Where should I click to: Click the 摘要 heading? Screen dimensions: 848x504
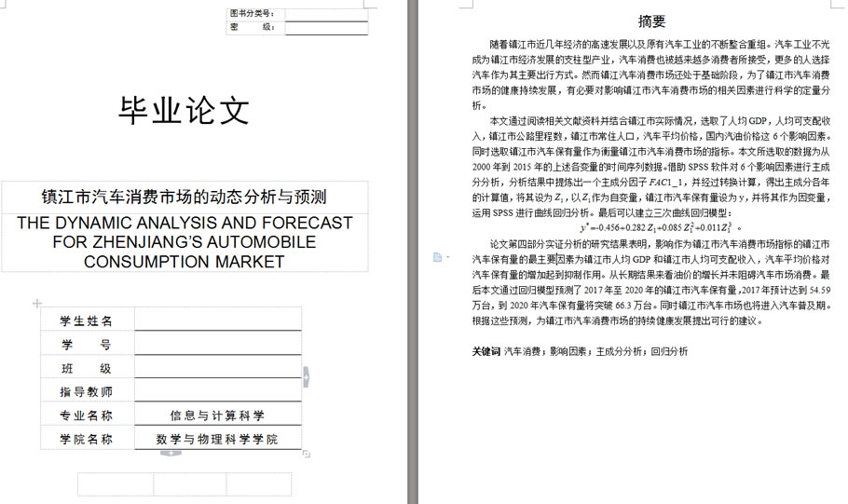tap(651, 21)
